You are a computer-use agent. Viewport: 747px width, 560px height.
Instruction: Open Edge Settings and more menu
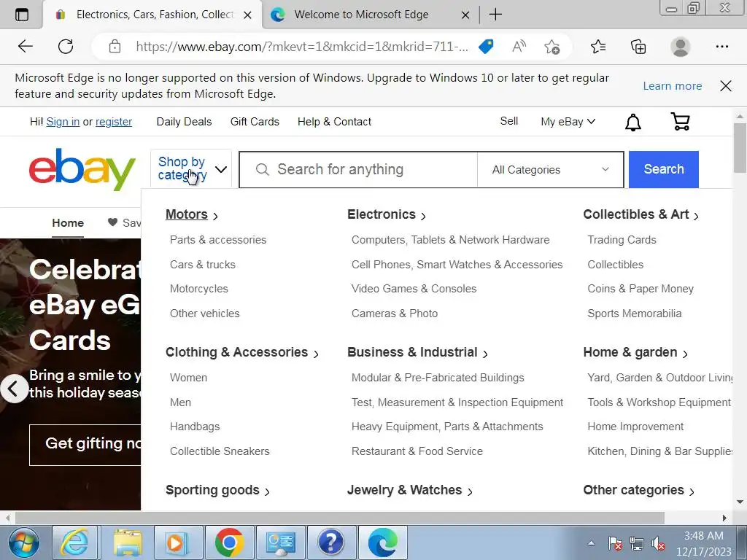point(721,46)
